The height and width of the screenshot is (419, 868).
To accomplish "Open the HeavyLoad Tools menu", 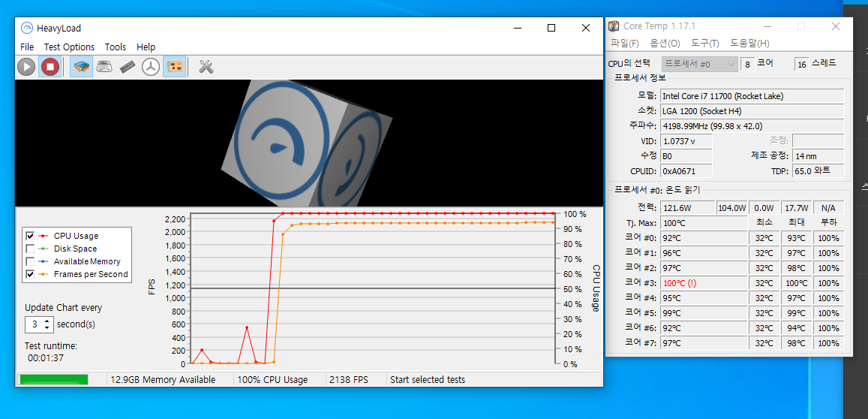I will (116, 47).
